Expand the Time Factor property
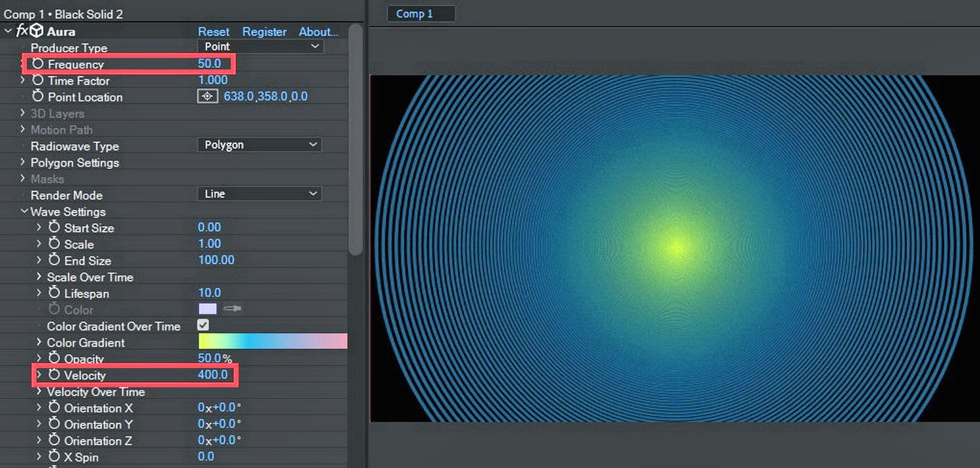Screen dimensions: 980x468 [x=23, y=80]
